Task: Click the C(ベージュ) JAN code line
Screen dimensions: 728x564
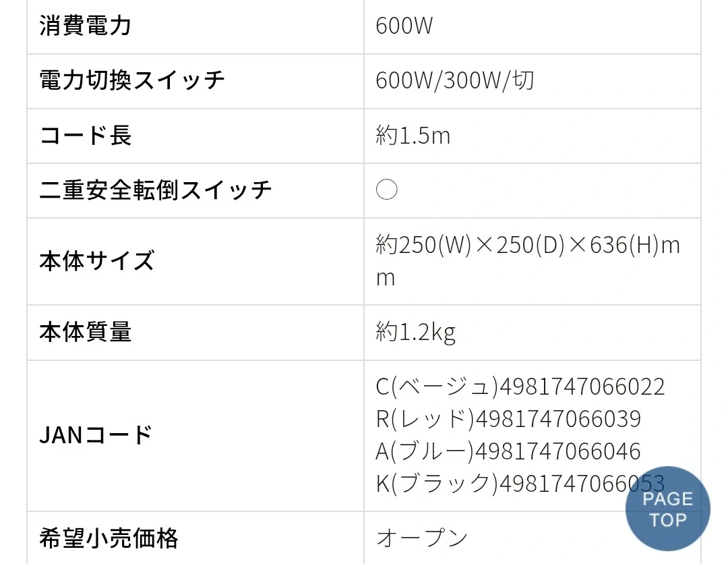Action: pos(520,387)
